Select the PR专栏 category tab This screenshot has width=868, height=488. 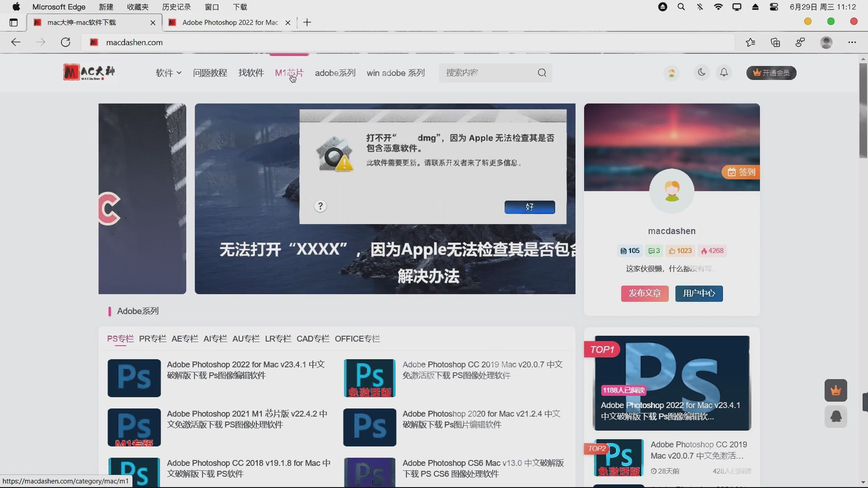click(x=152, y=338)
